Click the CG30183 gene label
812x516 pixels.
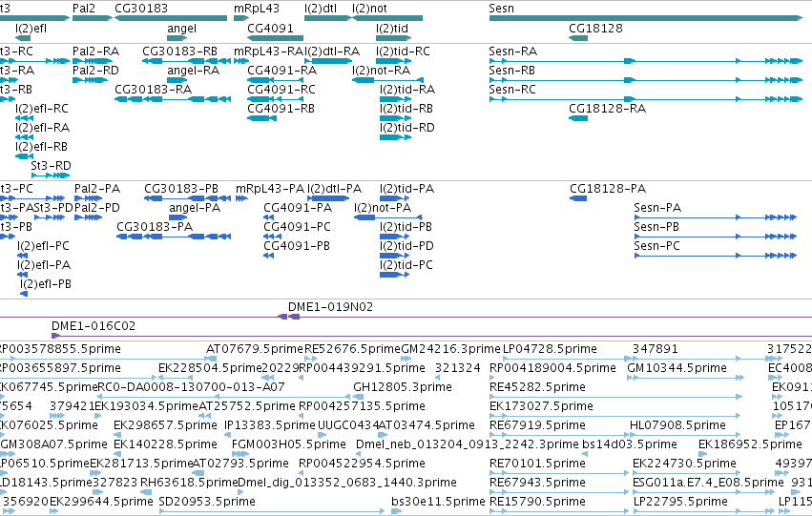click(x=141, y=9)
